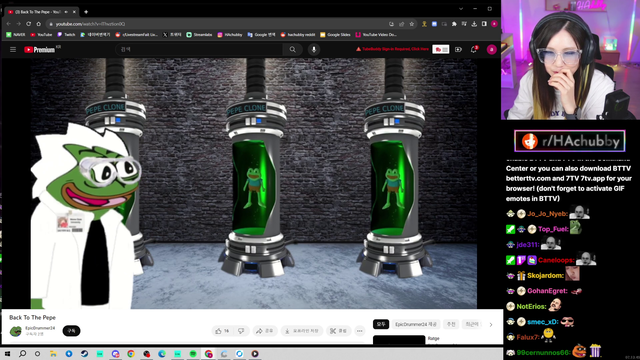Image resolution: width=640 pixels, height=360 pixels.
Task: Open the Chrome extensions puzzle icon
Action: coord(454,24)
